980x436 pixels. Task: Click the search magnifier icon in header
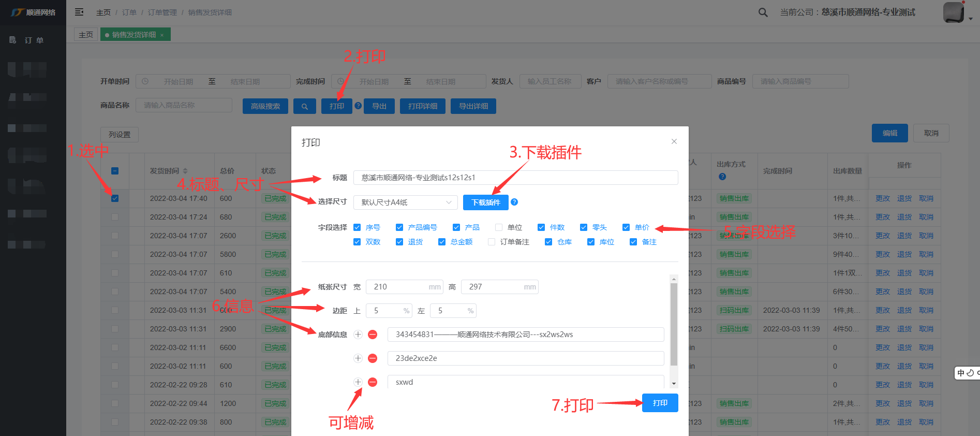click(x=763, y=12)
